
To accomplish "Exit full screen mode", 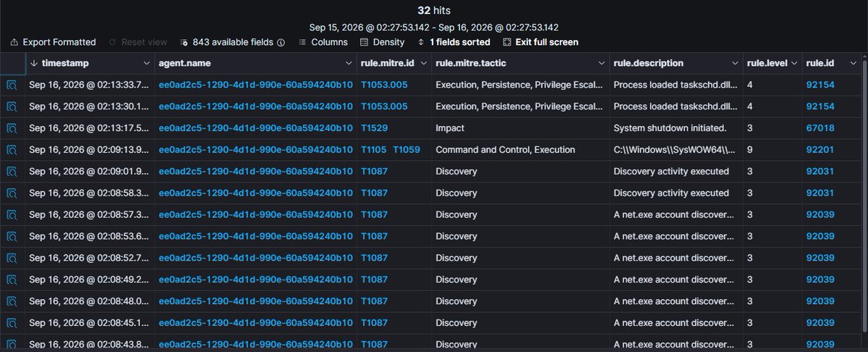I will tap(540, 42).
